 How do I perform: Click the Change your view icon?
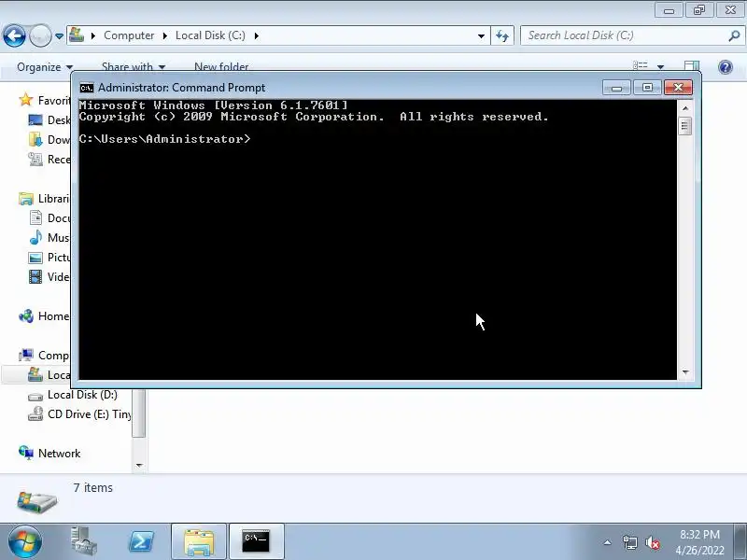tap(641, 66)
